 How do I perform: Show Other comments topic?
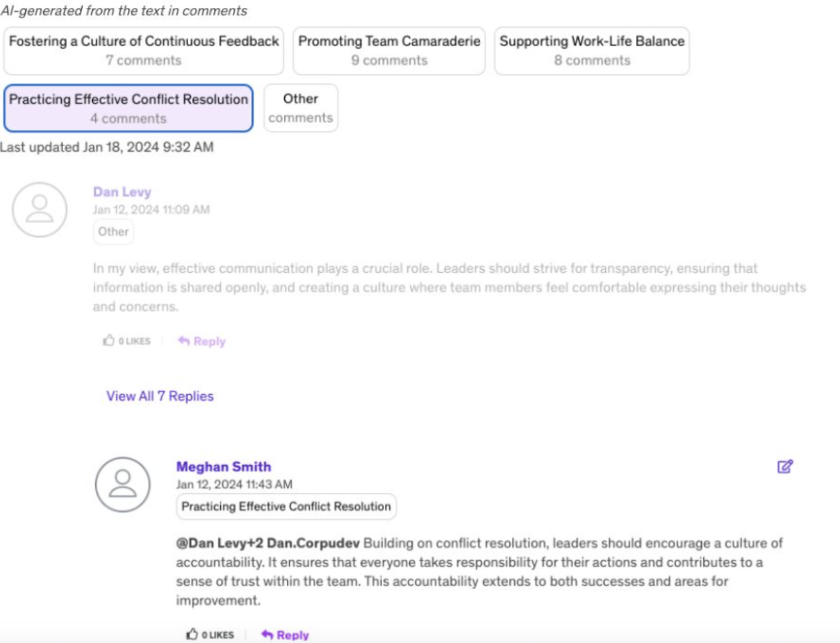coord(301,108)
